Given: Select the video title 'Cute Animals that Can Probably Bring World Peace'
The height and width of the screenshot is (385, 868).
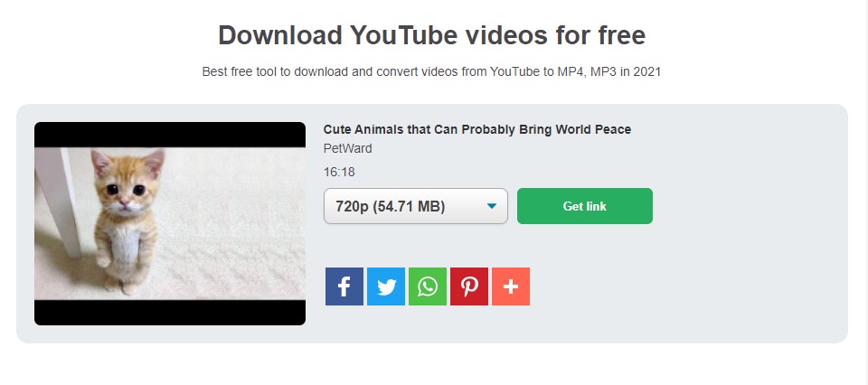Looking at the screenshot, I should 477,129.
